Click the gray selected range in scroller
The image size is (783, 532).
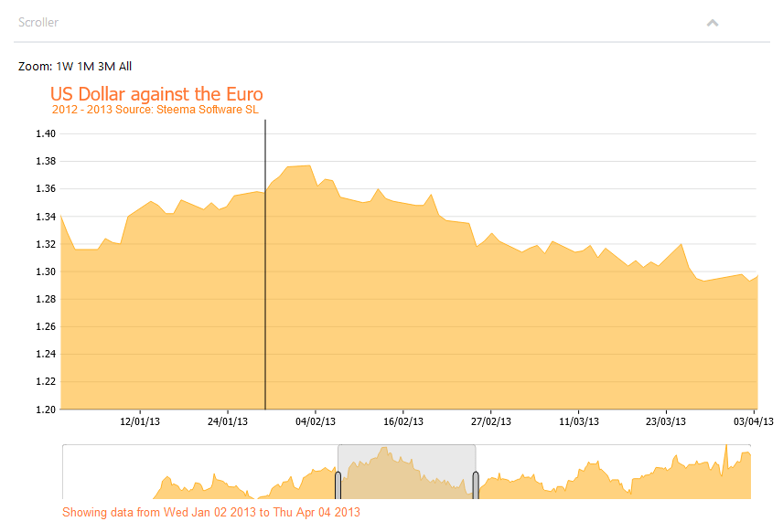[406, 472]
